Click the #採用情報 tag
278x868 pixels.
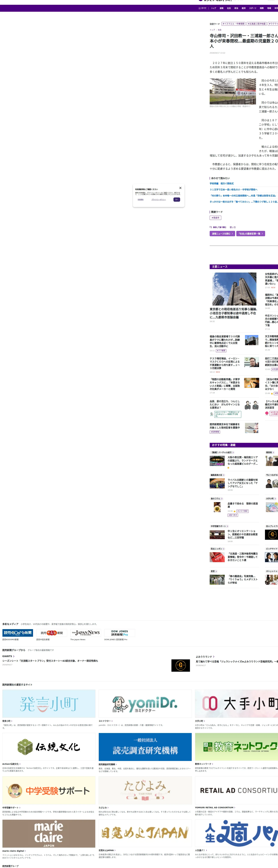coord(215,432)
